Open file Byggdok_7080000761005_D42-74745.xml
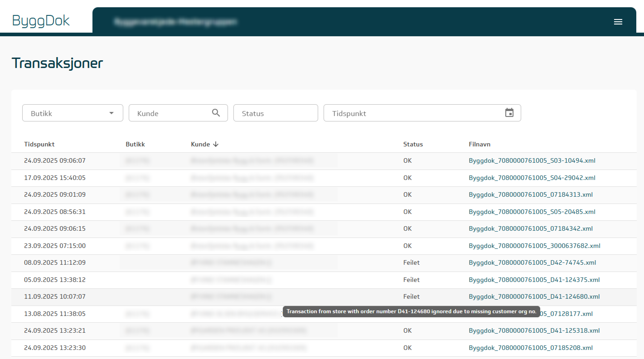644x359 pixels. (x=532, y=262)
